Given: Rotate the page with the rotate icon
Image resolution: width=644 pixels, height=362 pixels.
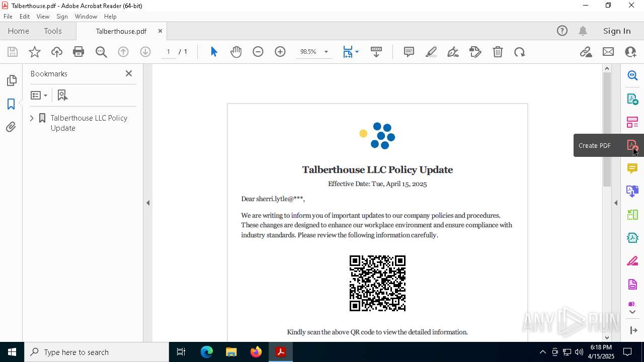Looking at the screenshot, I should click(x=520, y=52).
